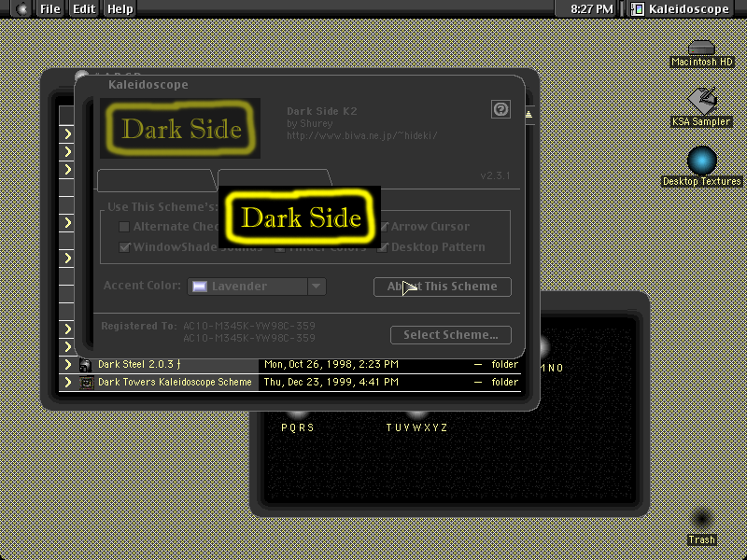The width and height of the screenshot is (747, 560).
Task: Open the Apple menu icon
Action: click(21, 9)
